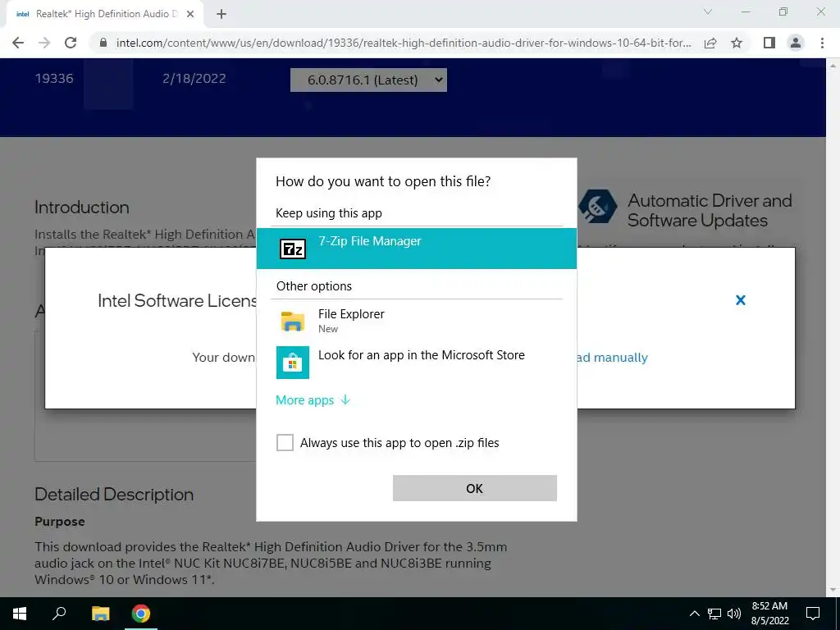Click the Introduction heading
The width and height of the screenshot is (840, 630).
pyautogui.click(x=82, y=208)
